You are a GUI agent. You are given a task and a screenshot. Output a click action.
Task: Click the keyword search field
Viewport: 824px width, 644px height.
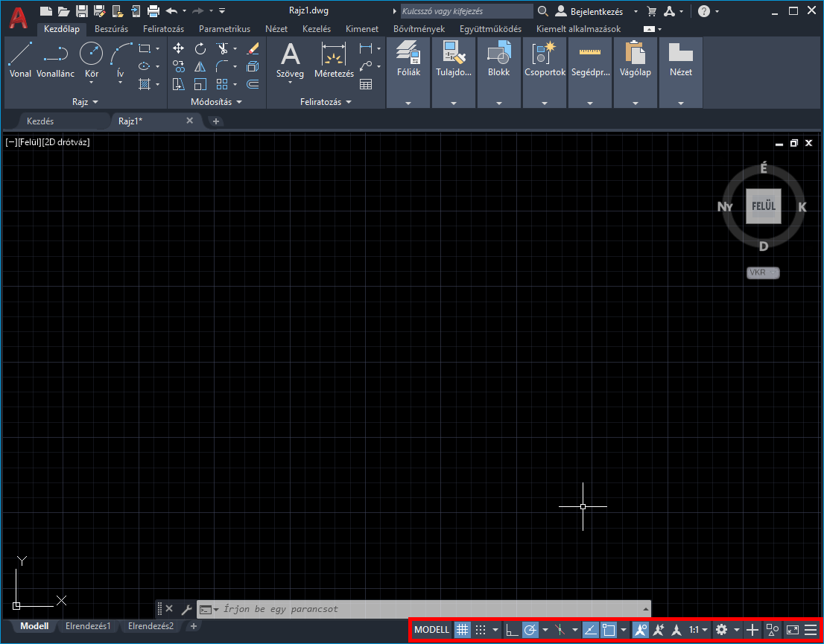pyautogui.click(x=466, y=11)
